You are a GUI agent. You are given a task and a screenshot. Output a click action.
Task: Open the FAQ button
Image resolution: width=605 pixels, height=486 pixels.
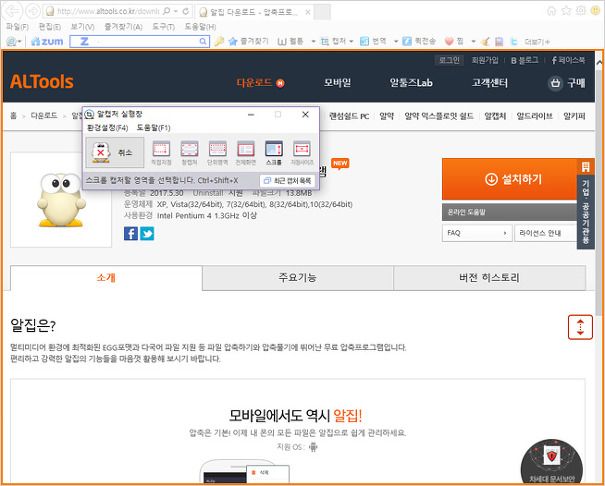pos(477,233)
